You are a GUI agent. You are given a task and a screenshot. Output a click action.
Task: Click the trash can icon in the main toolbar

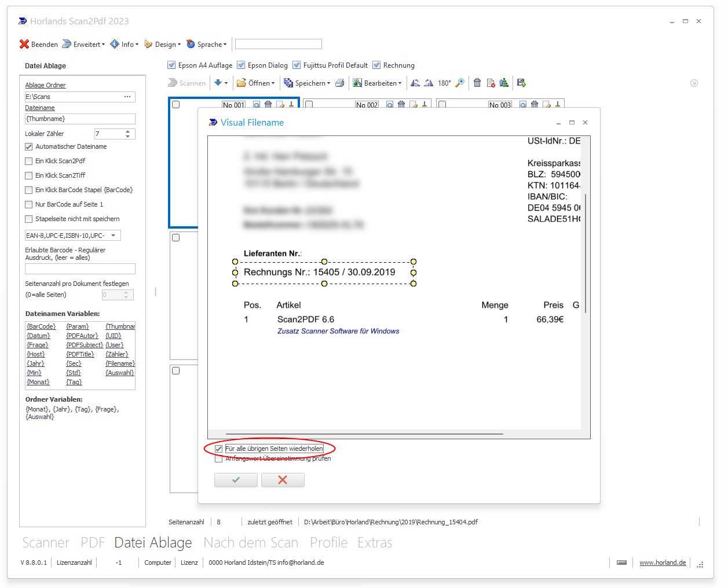pos(477,83)
